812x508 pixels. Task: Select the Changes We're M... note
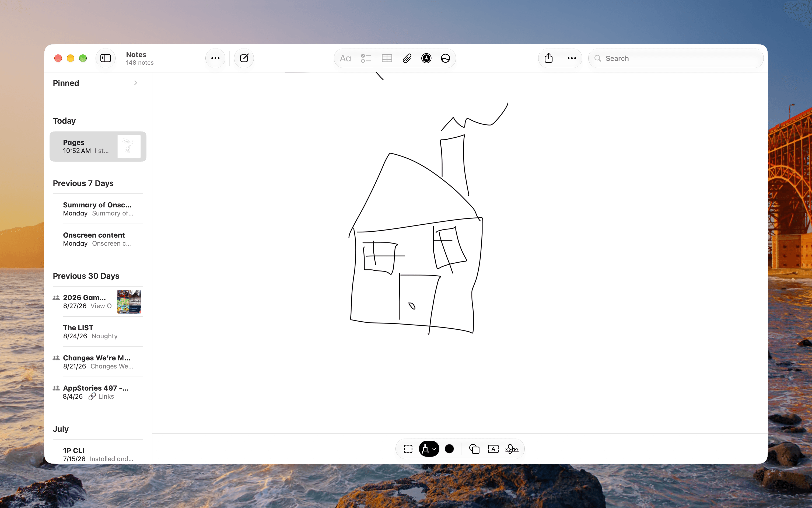[x=98, y=362]
